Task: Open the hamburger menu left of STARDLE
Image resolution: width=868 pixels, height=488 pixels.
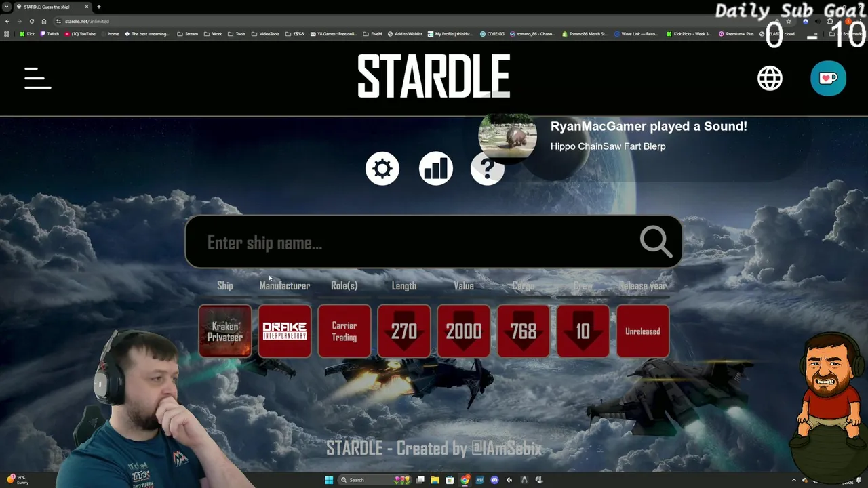Action: (x=38, y=78)
